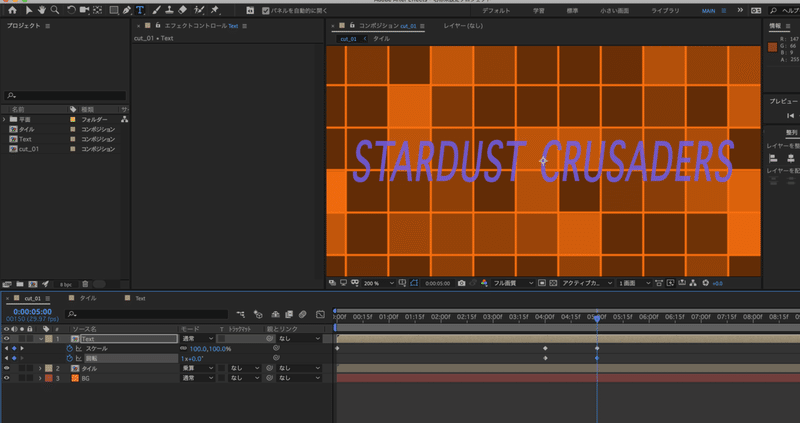800x423 pixels.
Task: Open the Text layer 通常 mode dropdown
Action: 198,338
